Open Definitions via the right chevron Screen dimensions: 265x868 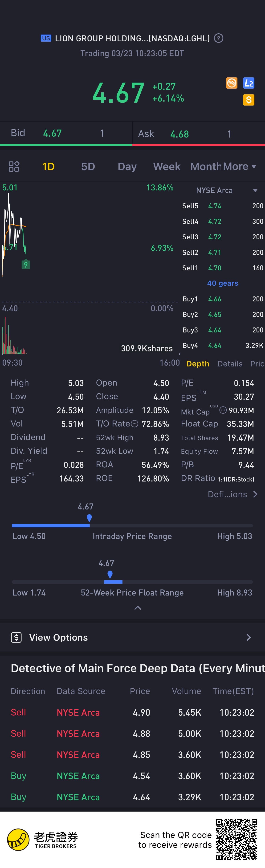(255, 494)
